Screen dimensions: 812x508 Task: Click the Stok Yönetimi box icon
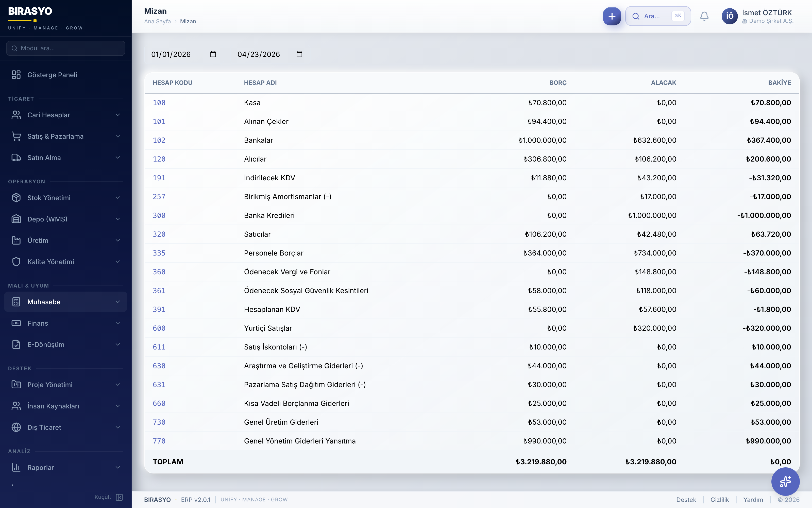coord(16,198)
